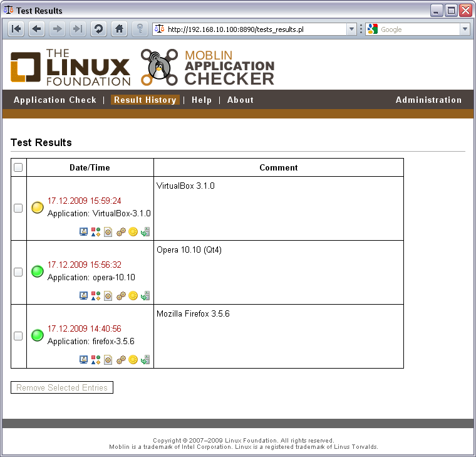Click the gear document icon for VirtualBox-3.1.0
Viewport: 476px width, 457px height.
(108, 232)
